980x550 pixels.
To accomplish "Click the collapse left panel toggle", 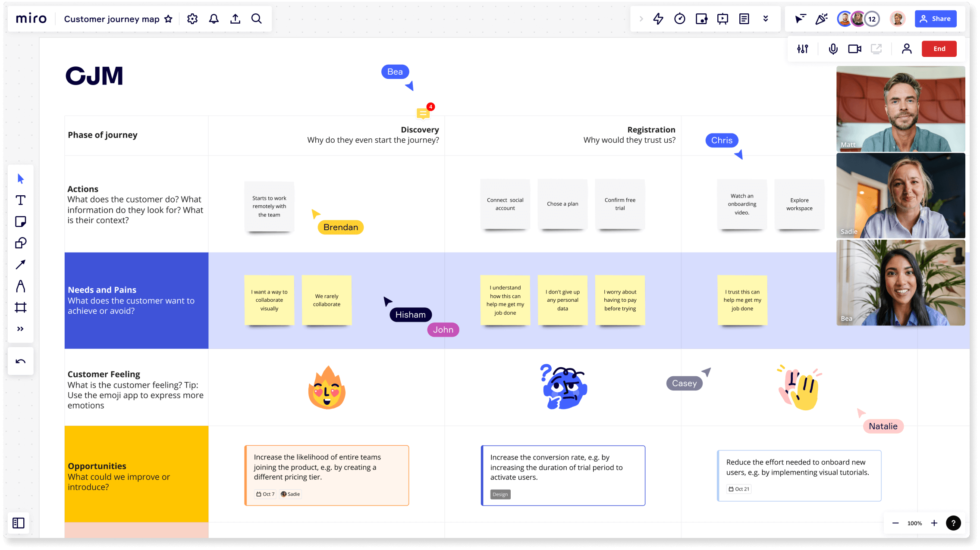I will (x=19, y=523).
